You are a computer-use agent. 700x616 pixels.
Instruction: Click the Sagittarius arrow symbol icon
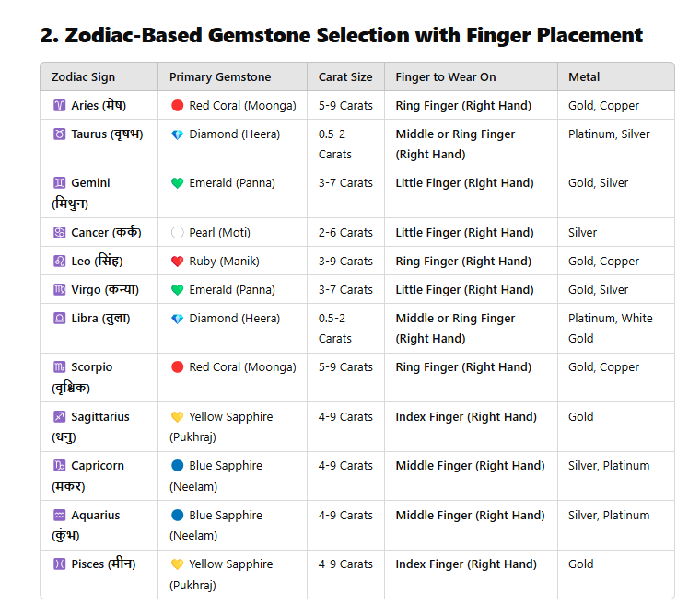59,416
